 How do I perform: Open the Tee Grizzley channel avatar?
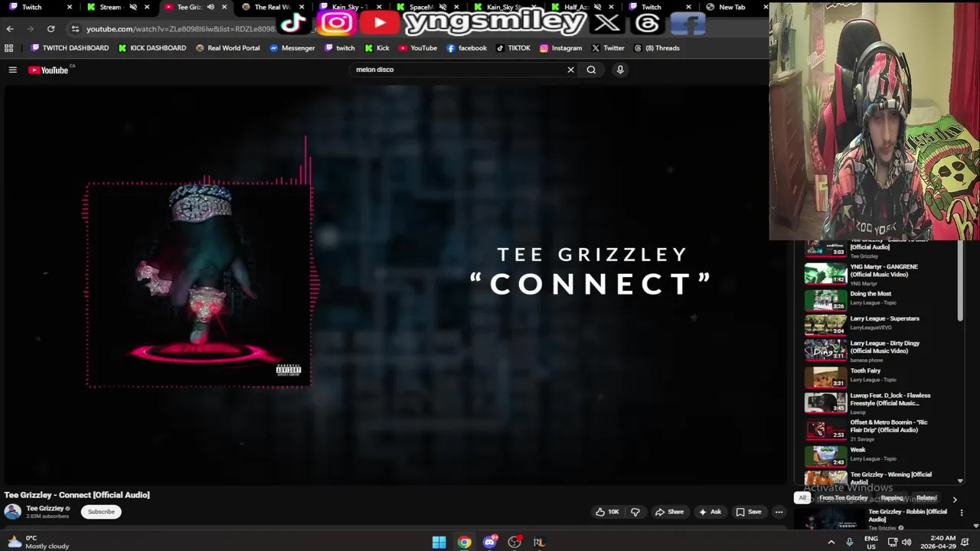(x=12, y=512)
